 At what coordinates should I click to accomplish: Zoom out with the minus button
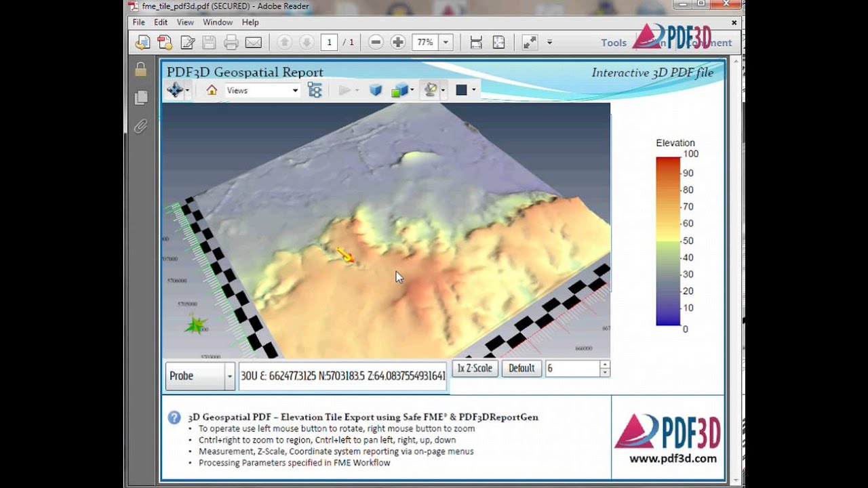[x=376, y=43]
